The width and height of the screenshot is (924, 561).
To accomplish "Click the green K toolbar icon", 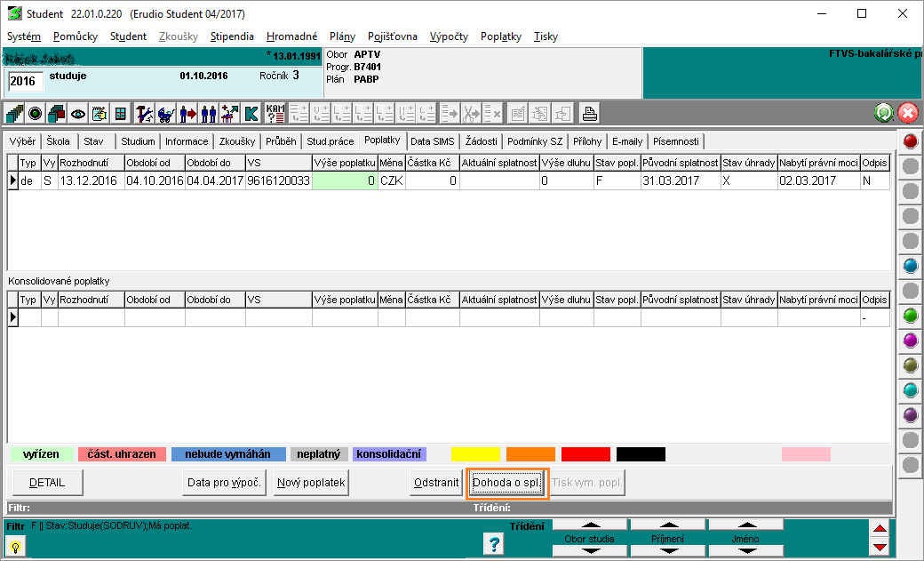I will (x=251, y=114).
